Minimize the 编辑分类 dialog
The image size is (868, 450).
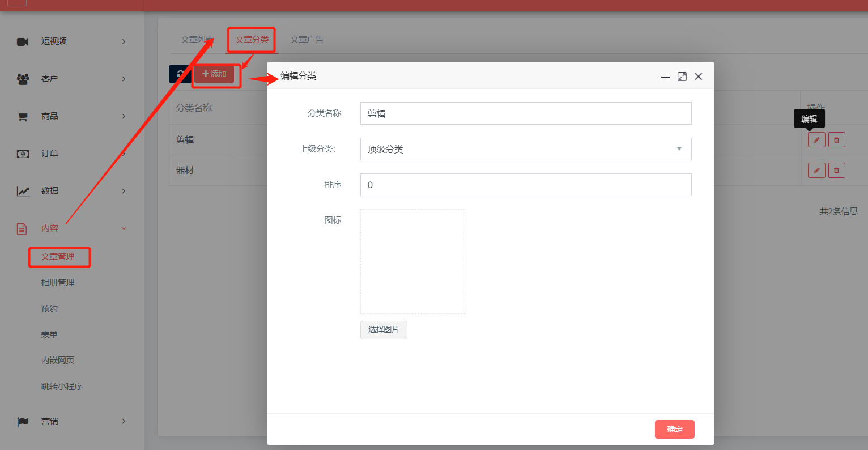pyautogui.click(x=666, y=77)
